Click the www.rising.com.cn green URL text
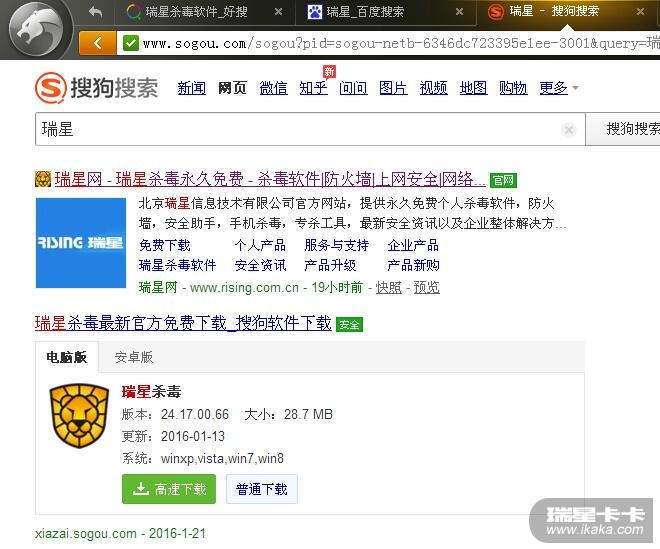 click(x=244, y=288)
